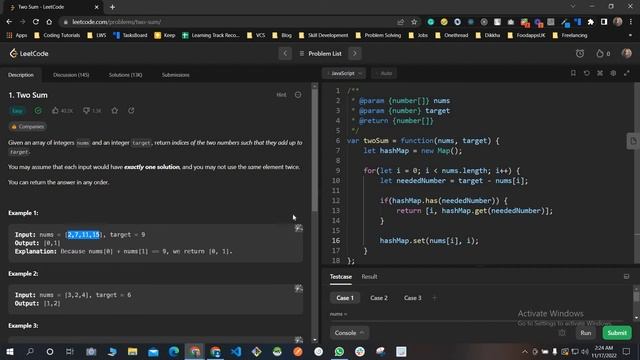The image size is (640, 360).
Task: Click the '1. Two Sum' title
Action: tap(28, 95)
